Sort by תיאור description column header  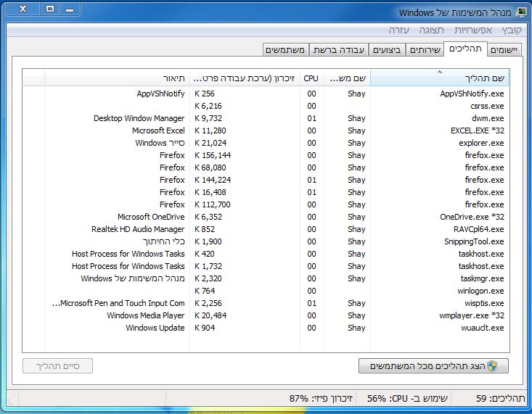(x=117, y=78)
